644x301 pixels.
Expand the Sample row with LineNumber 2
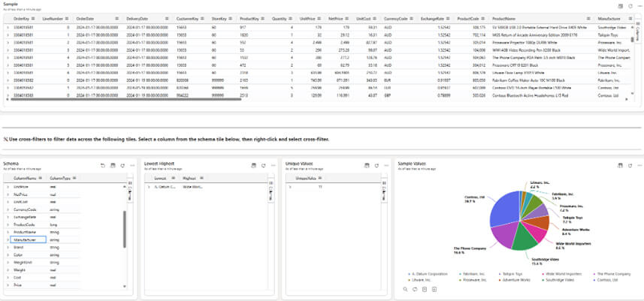[x=8, y=42]
